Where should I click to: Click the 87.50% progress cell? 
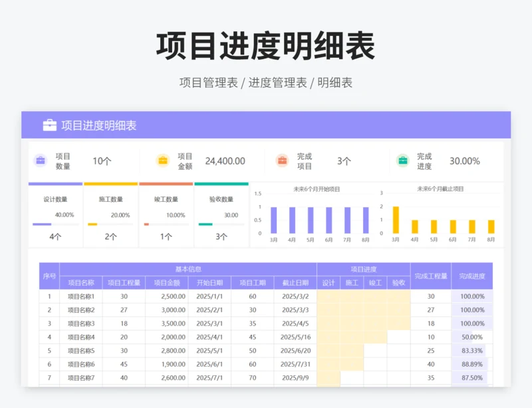(x=472, y=378)
